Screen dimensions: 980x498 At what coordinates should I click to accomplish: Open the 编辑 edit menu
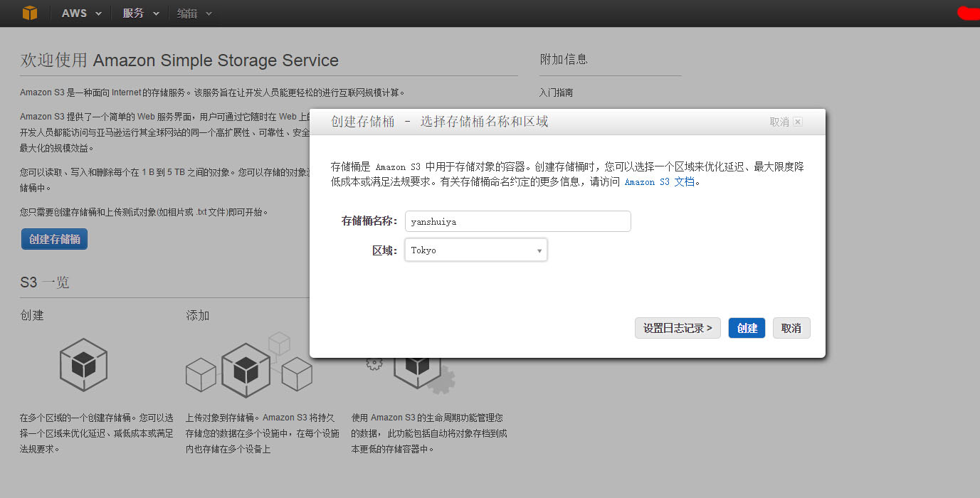pyautogui.click(x=194, y=14)
